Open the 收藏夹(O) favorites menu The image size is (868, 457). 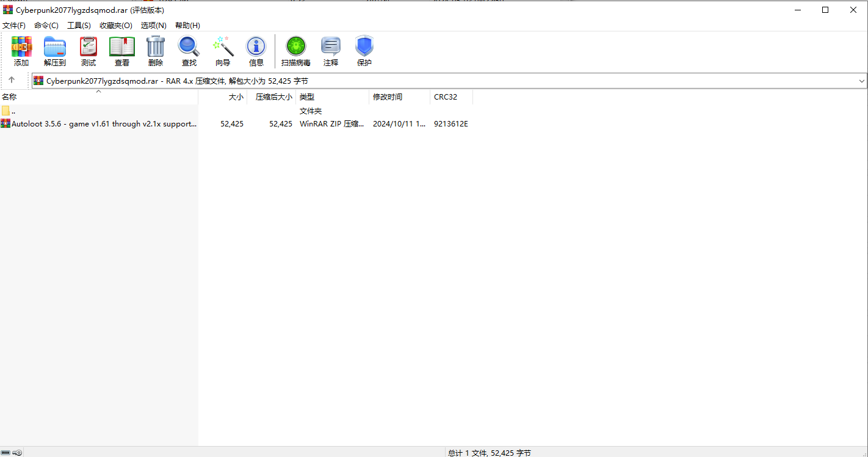(x=116, y=25)
